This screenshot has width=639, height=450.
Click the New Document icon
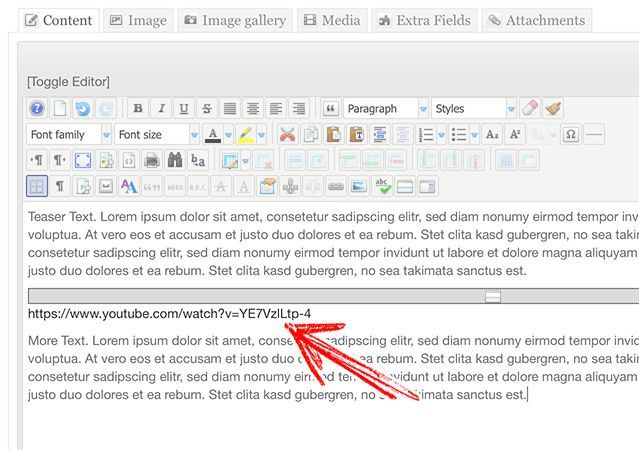[x=60, y=108]
